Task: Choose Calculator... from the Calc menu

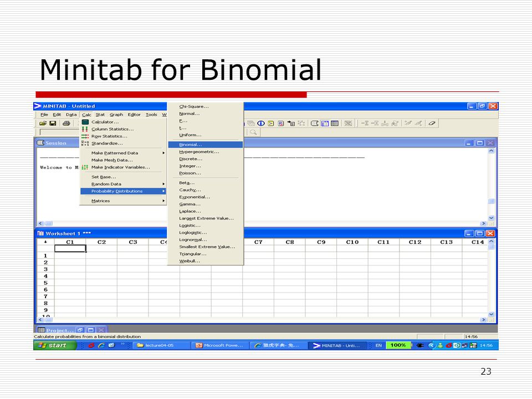Action: (x=124, y=122)
